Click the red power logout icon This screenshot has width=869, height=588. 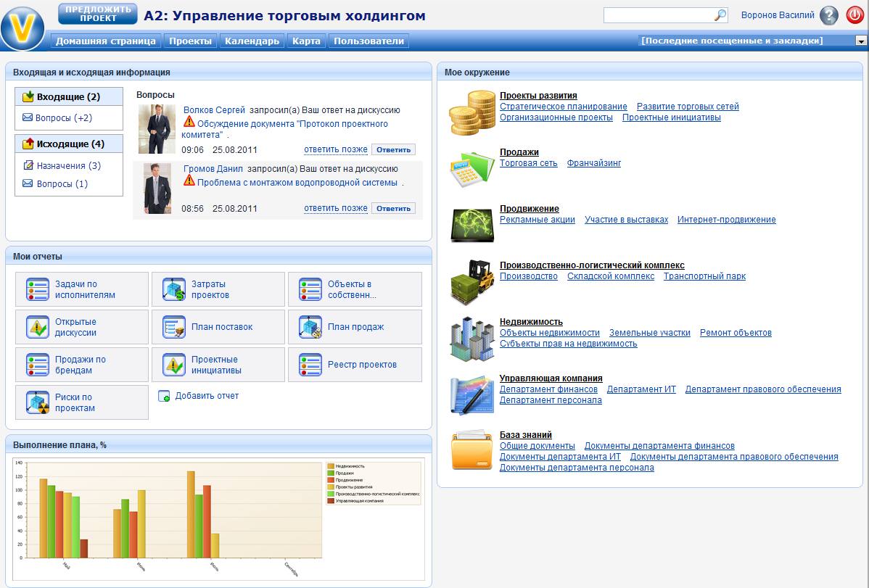(x=854, y=15)
